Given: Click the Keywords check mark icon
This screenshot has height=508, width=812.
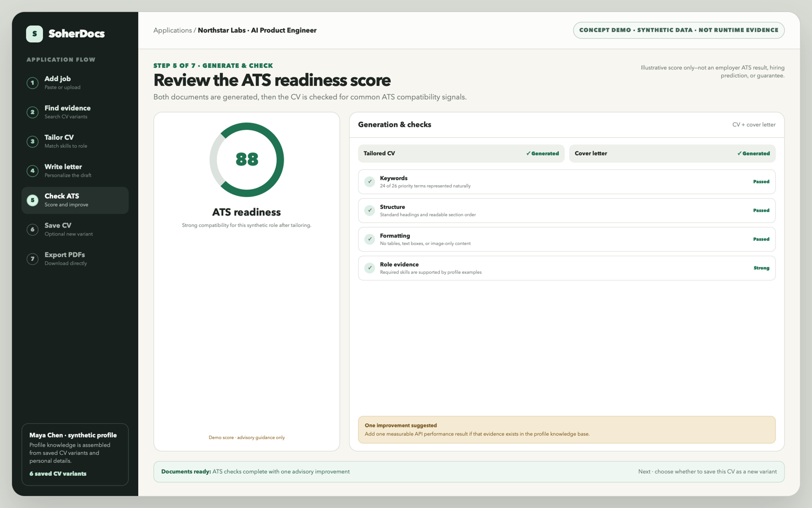Looking at the screenshot, I should click(x=369, y=182).
